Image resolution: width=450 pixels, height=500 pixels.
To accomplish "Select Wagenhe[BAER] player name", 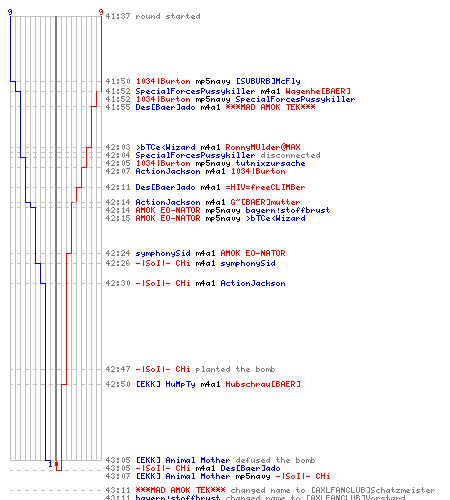I will 318,91.
